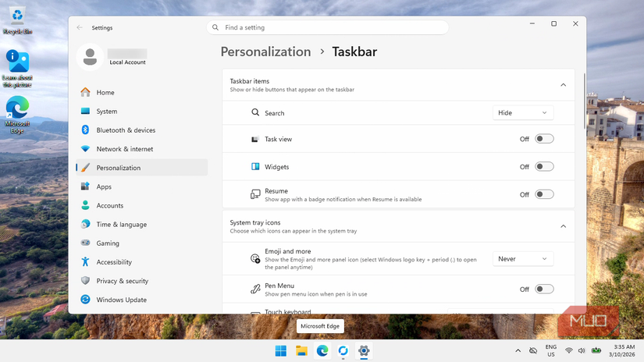Collapse the Taskbar items section

[x=563, y=85]
